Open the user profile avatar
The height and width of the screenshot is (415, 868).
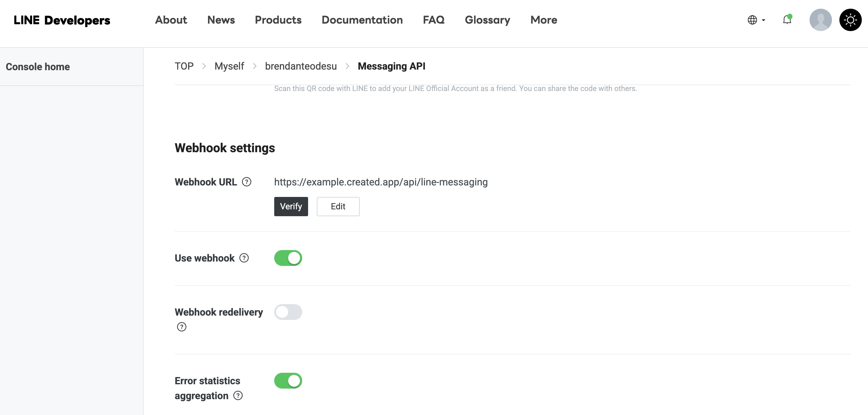[820, 20]
